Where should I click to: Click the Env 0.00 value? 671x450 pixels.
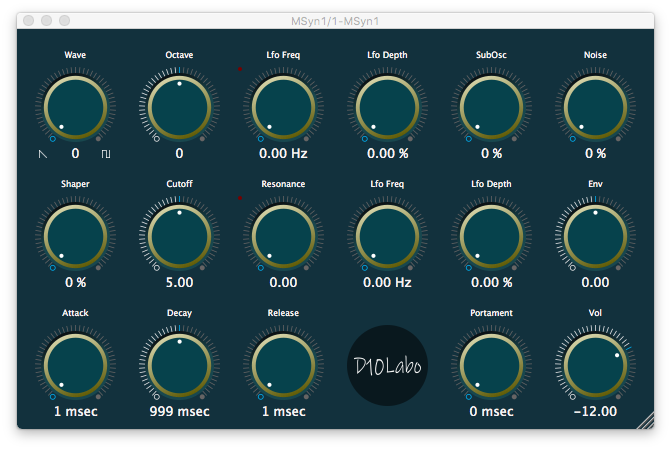click(595, 283)
